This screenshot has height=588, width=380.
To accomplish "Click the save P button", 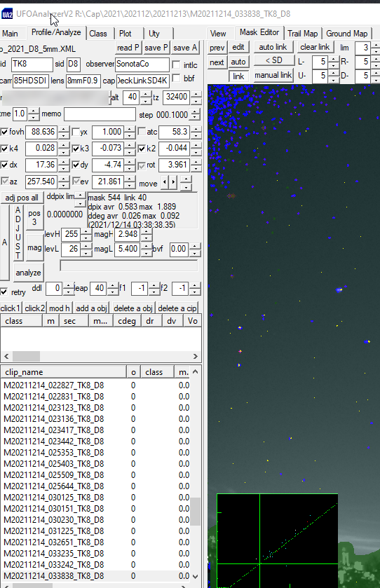I will click(x=156, y=48).
